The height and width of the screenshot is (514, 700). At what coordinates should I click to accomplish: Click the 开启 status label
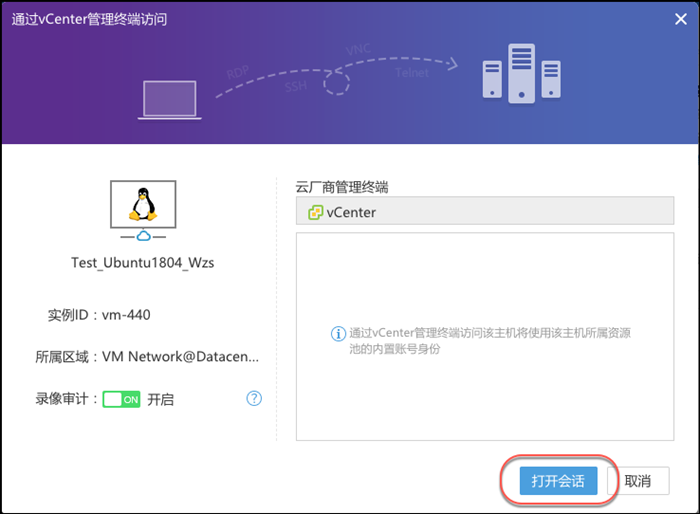(x=161, y=399)
